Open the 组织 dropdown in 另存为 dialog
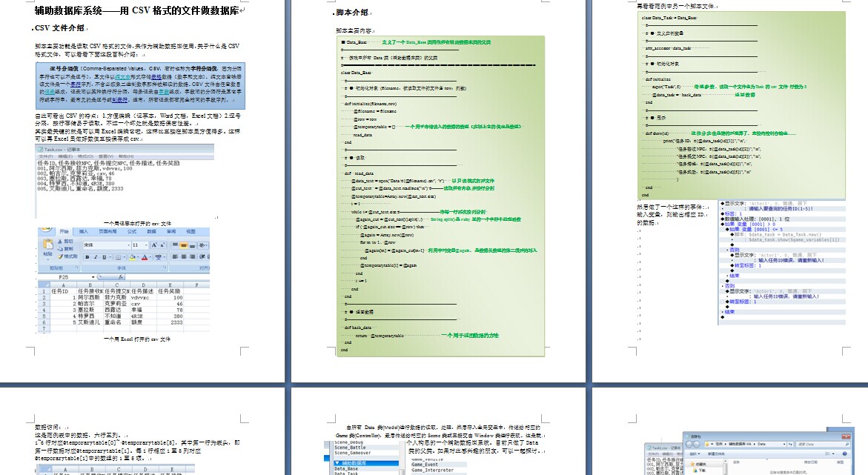This screenshot has width=868, height=475. (x=695, y=454)
